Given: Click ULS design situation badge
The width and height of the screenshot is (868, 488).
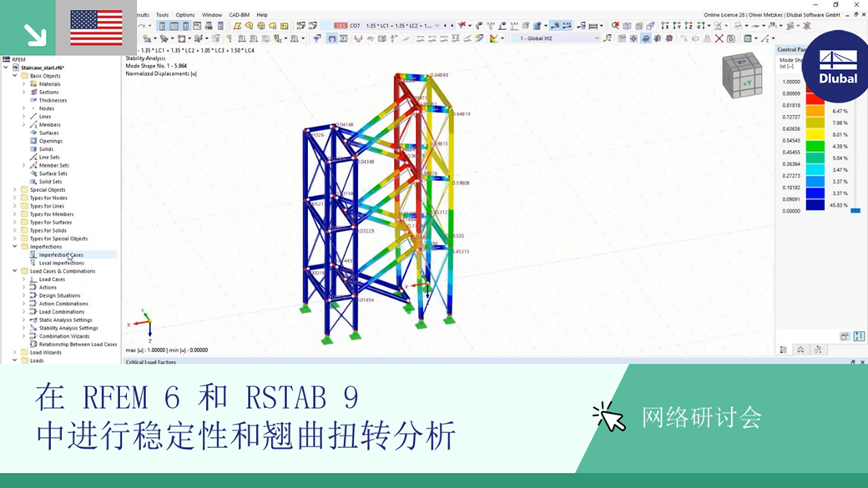Looking at the screenshot, I should click(341, 26).
